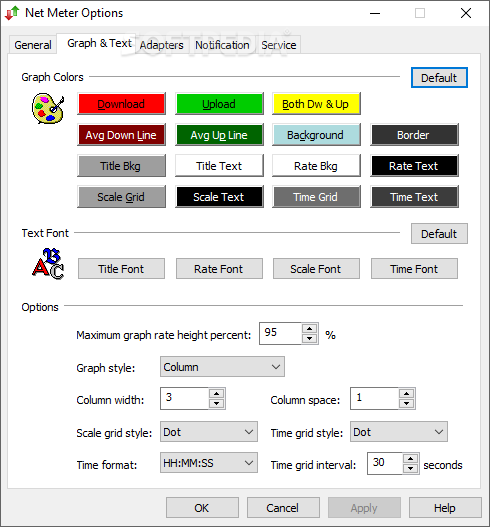This screenshot has height=527, width=490.
Task: Reset graph colors with Default button
Action: [x=439, y=78]
